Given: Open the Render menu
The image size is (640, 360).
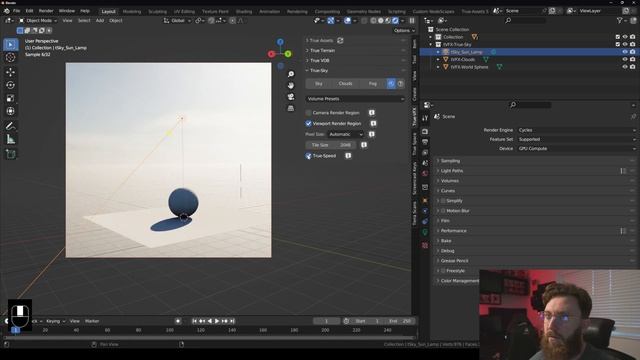Looking at the screenshot, I should tap(46, 11).
